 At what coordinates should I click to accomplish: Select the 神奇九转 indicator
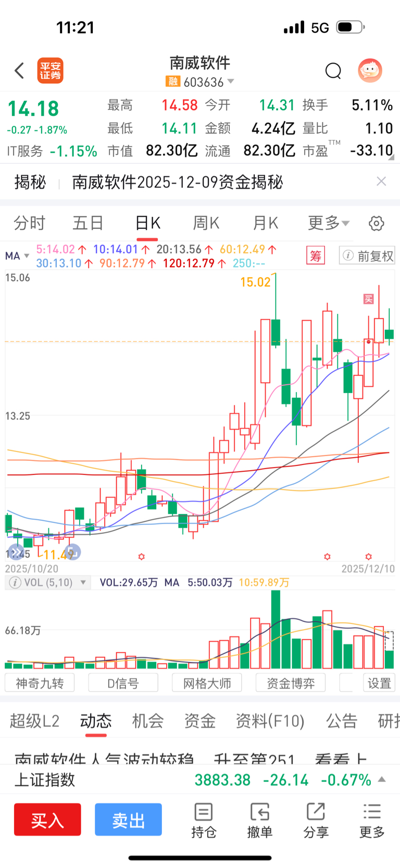pyautogui.click(x=40, y=683)
